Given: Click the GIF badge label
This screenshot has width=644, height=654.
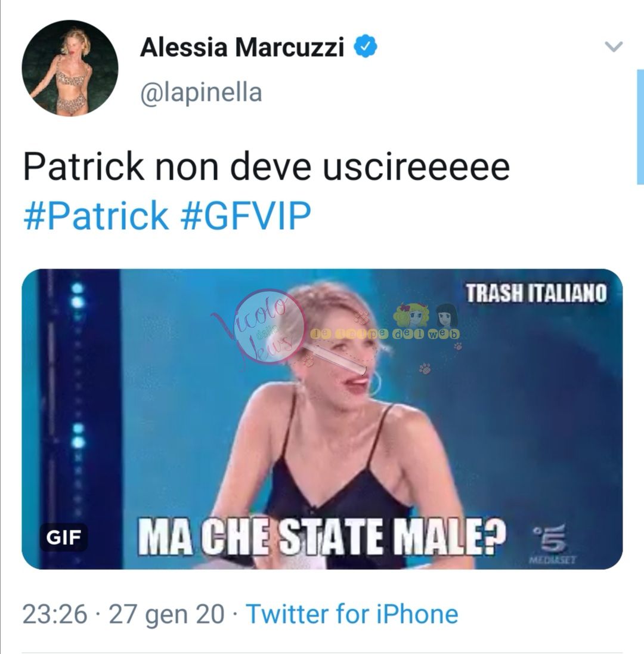Looking at the screenshot, I should click(x=63, y=537).
